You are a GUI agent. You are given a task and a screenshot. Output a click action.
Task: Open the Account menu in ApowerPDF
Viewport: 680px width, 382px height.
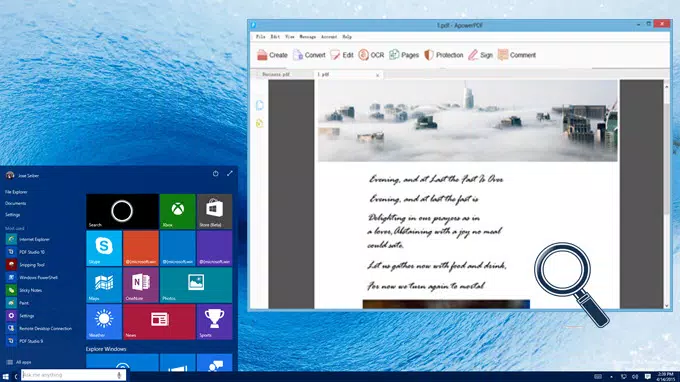click(329, 37)
